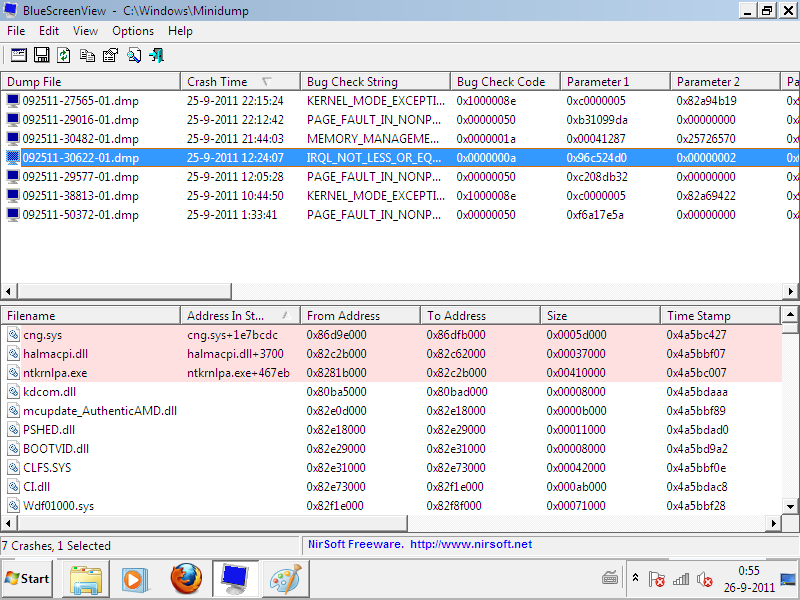Open the Properties toolbar icon
The height and width of the screenshot is (600, 800).
point(110,55)
